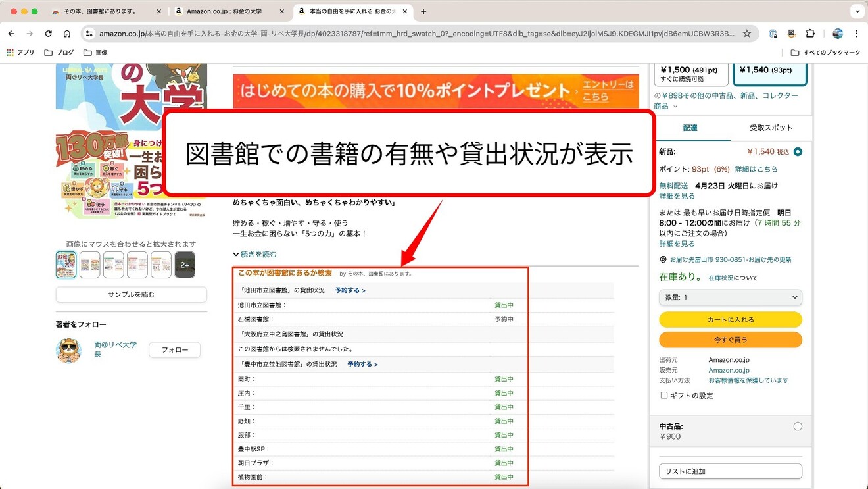Click the extension icon left of the puzzle icon
868x489 pixels.
[791, 34]
